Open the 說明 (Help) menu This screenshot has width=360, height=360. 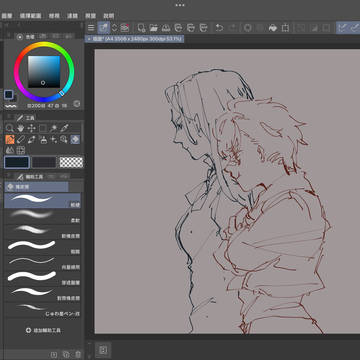pos(109,16)
